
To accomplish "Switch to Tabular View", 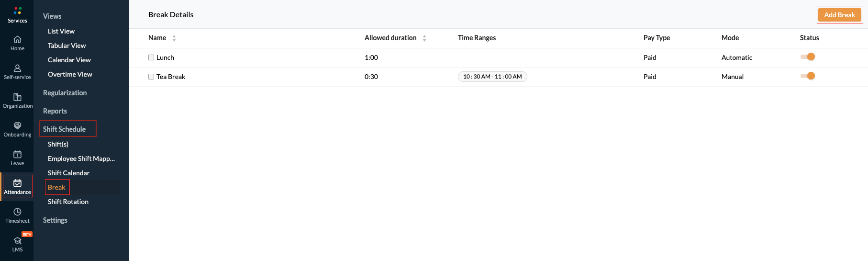I will tap(67, 45).
